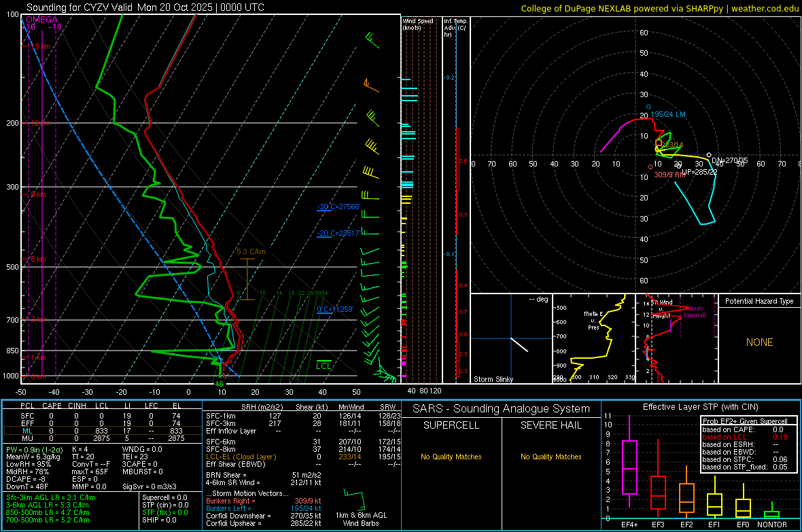Click the 'MeanW = 6.3g/kg' value
The height and width of the screenshot is (532, 802).
tap(33, 457)
